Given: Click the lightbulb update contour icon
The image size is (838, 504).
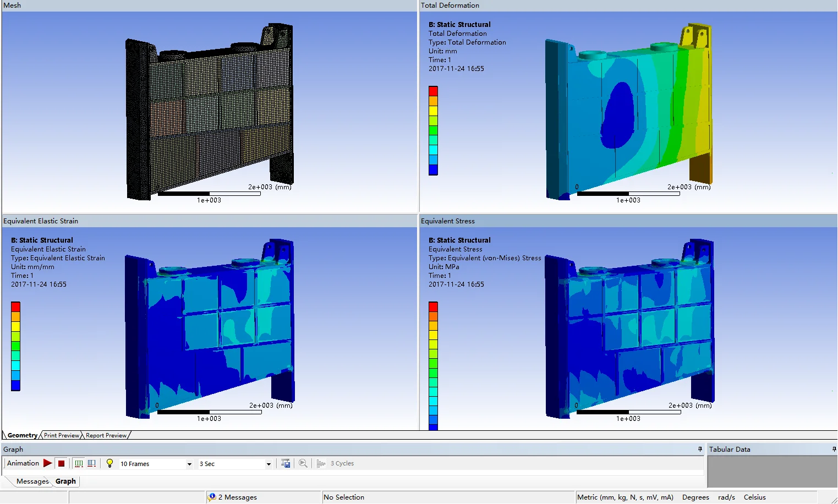Looking at the screenshot, I should [109, 463].
